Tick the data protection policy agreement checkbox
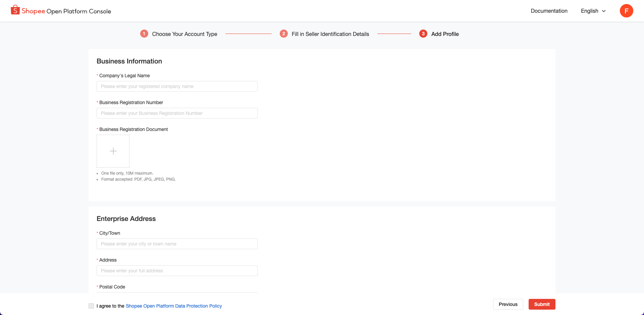 (x=91, y=306)
